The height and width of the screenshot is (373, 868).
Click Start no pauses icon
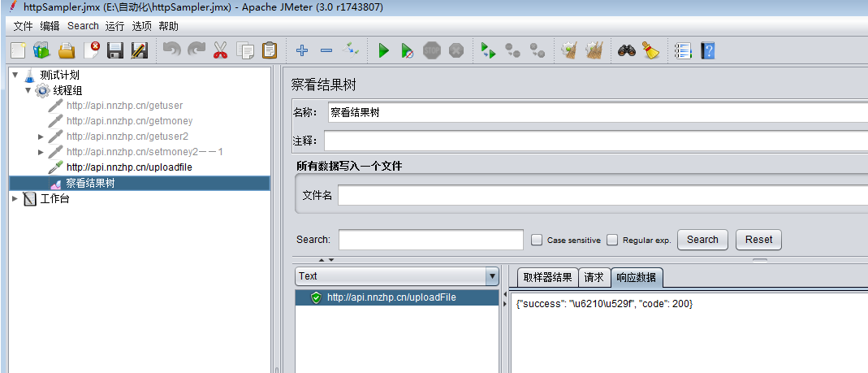(x=408, y=51)
